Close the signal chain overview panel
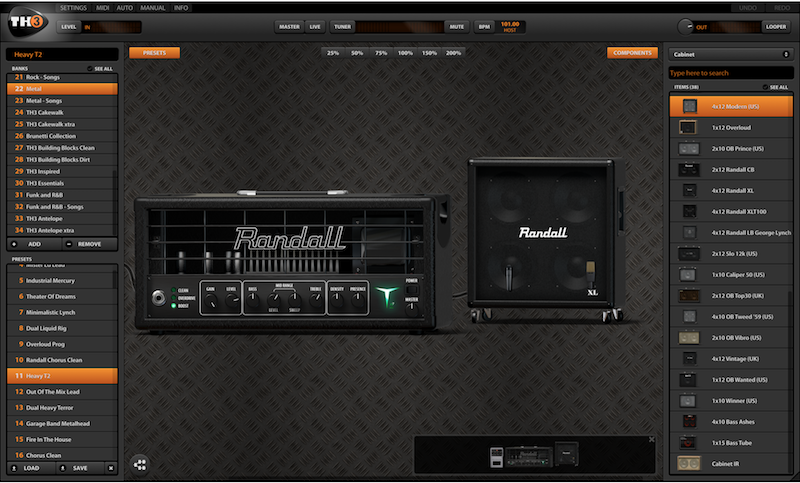The width and height of the screenshot is (800, 483). point(652,439)
